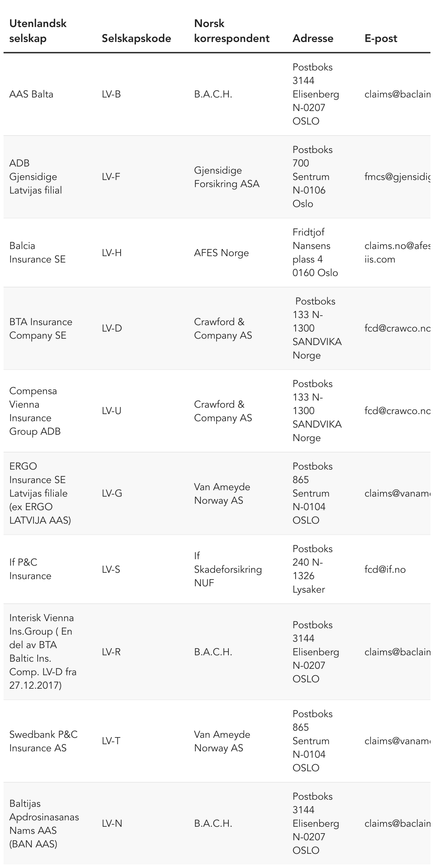Select the AAS Balta company cell

[x=31, y=94]
